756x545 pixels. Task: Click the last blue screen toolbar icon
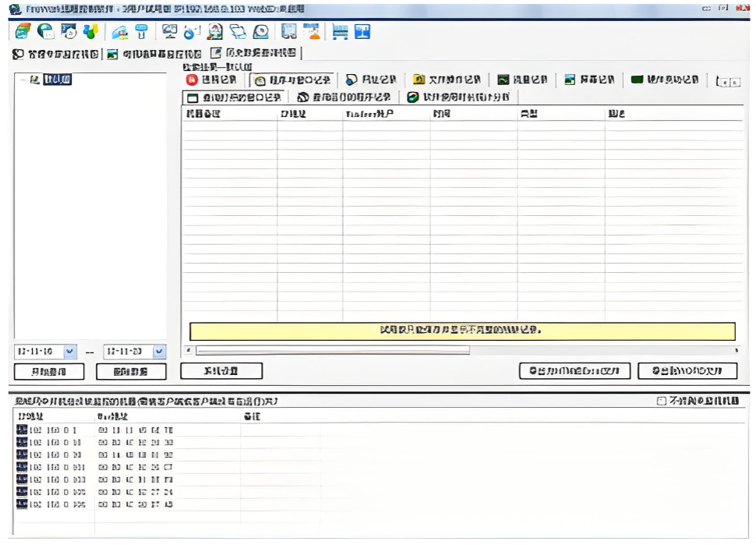pos(362,31)
